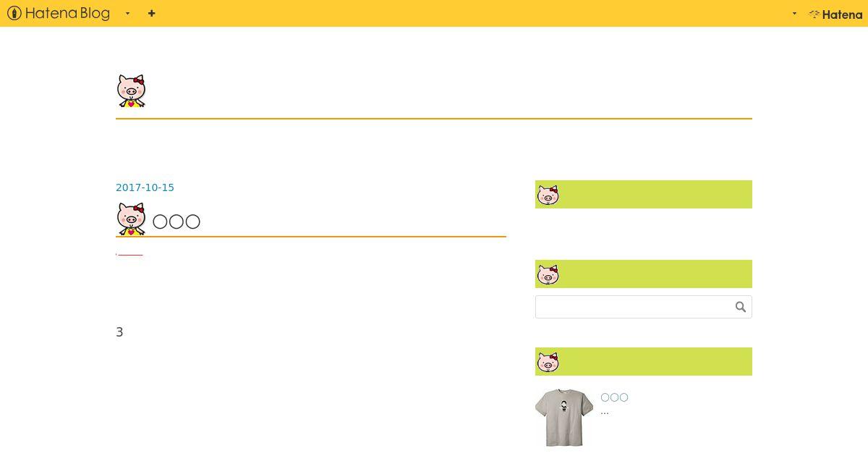Open the gray T-shirt thumbnail
This screenshot has width=868, height=456.
[x=564, y=418]
